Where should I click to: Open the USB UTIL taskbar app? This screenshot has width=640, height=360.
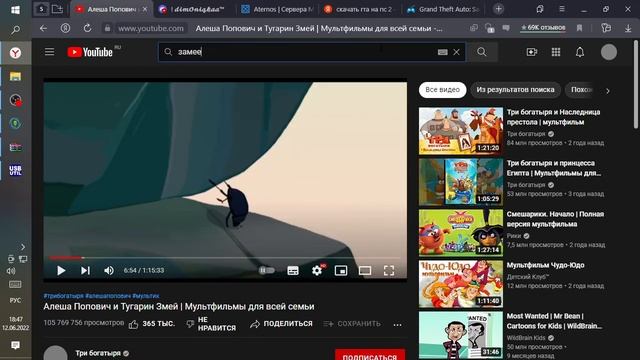click(16, 170)
